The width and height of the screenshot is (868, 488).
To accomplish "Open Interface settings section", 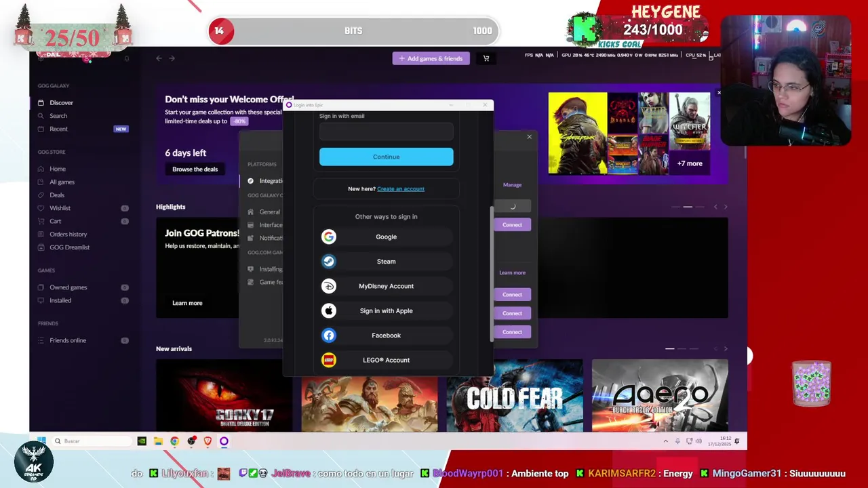I will pyautogui.click(x=265, y=225).
